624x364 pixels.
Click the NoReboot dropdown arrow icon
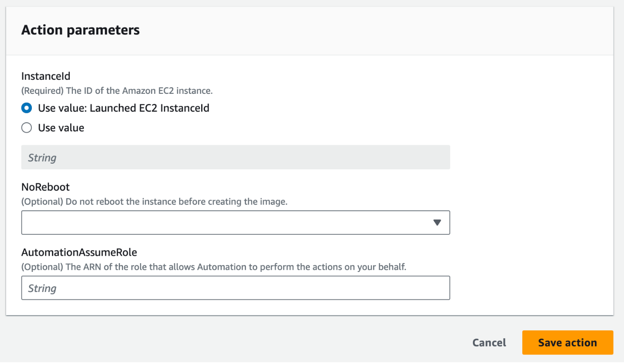click(x=437, y=223)
